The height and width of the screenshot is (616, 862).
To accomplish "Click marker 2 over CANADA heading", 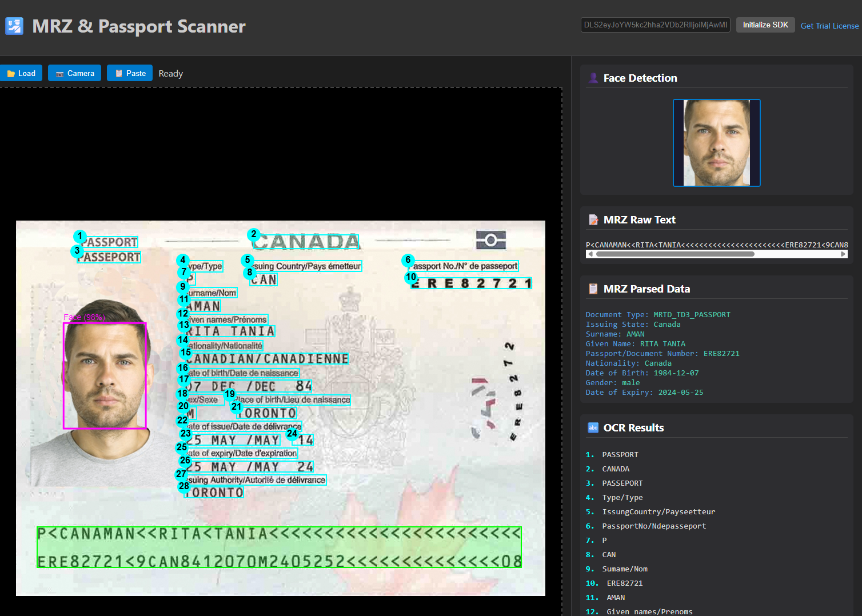I will (x=253, y=234).
